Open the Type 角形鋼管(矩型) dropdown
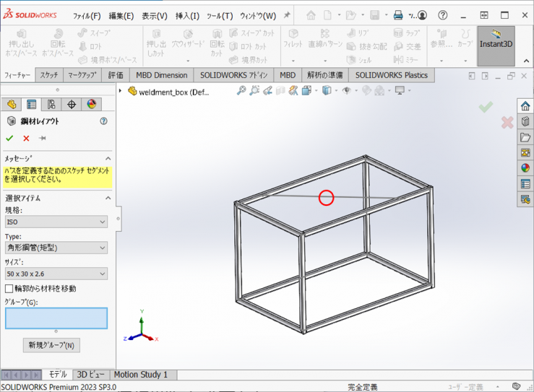 56,248
